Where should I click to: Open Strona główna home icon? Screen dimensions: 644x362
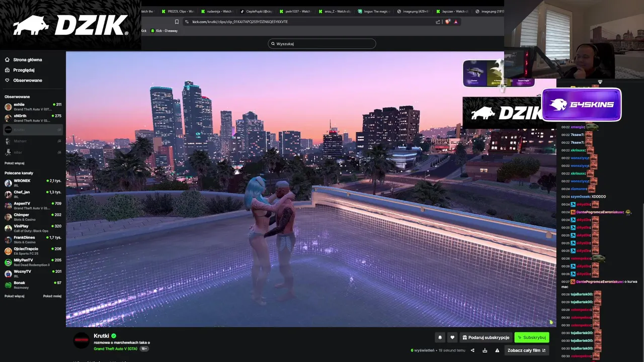click(x=7, y=60)
